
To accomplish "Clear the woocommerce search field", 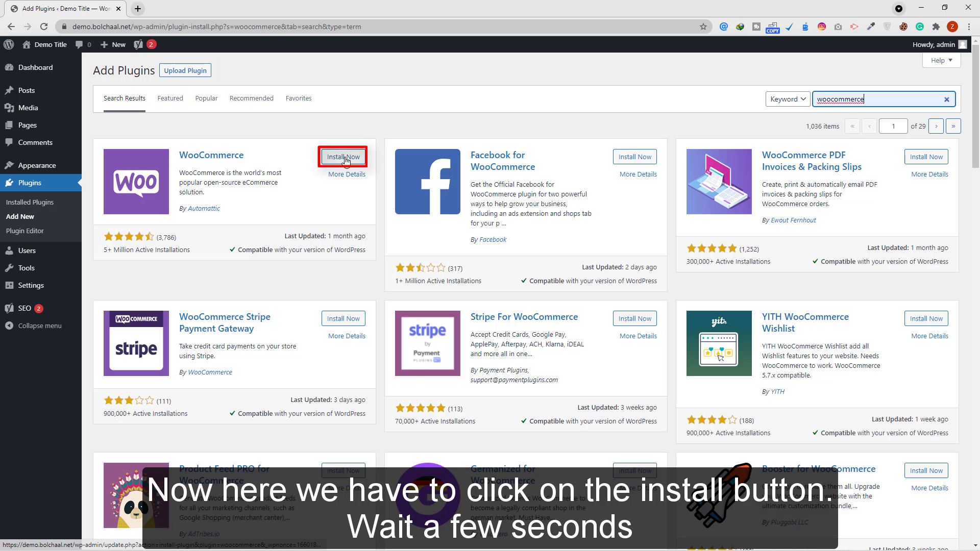I will click(946, 99).
